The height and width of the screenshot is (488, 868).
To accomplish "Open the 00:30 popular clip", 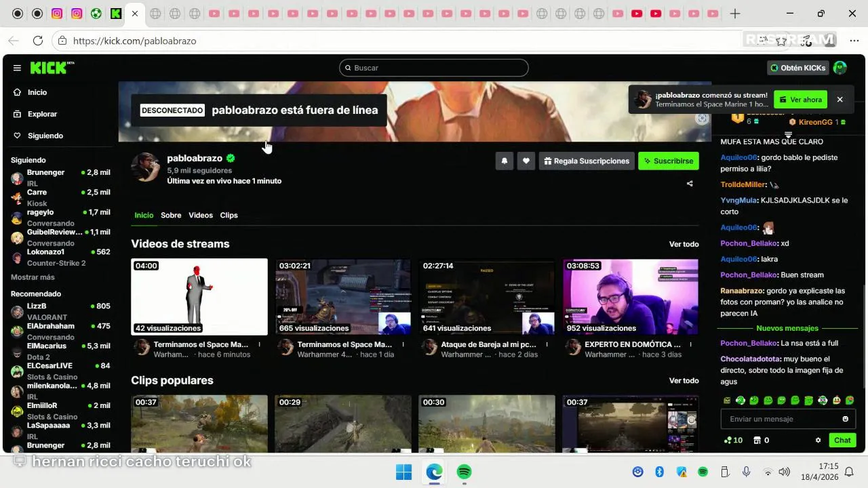I will pos(487,424).
